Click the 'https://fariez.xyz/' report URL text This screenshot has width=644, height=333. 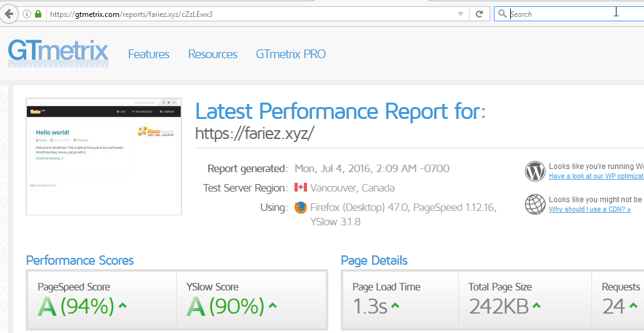[254, 133]
